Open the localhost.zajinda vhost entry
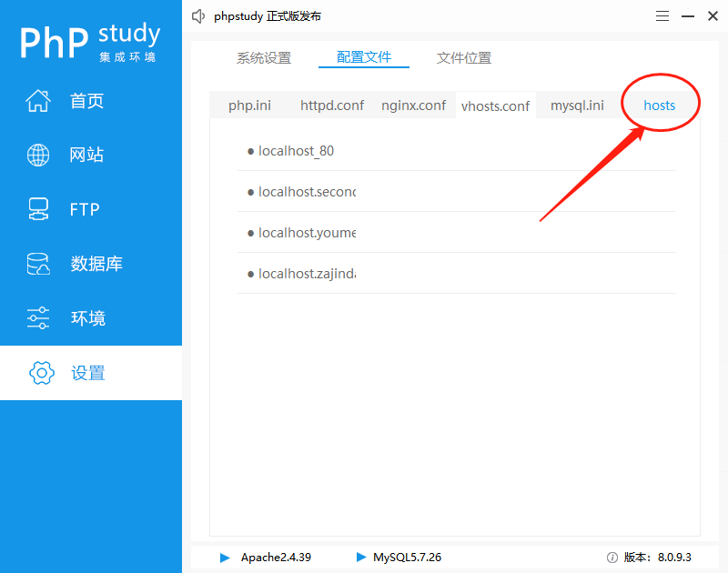This screenshot has height=573, width=728. point(307,274)
